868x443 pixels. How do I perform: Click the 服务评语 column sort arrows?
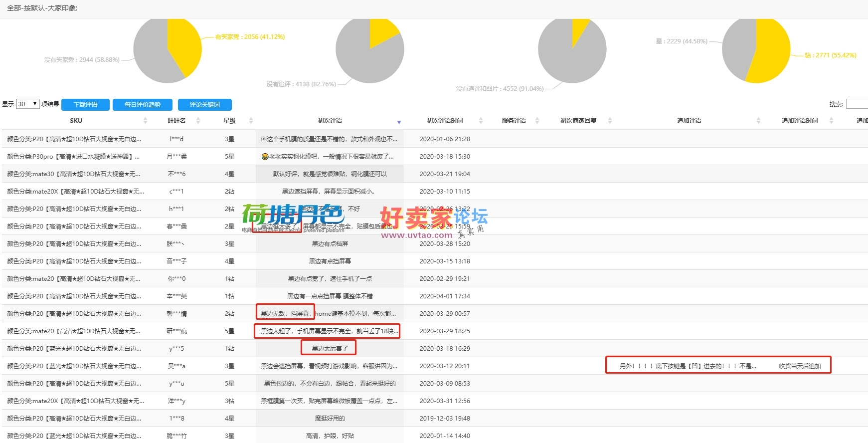(x=537, y=121)
